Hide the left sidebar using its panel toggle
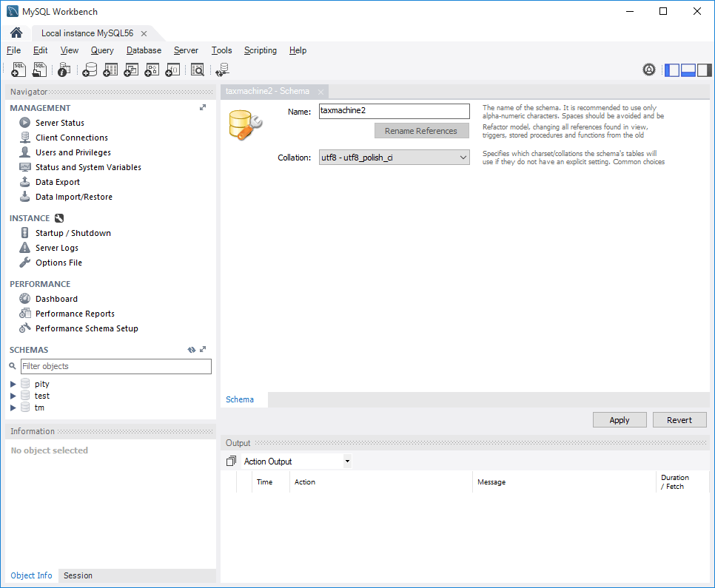715x588 pixels. [671, 69]
